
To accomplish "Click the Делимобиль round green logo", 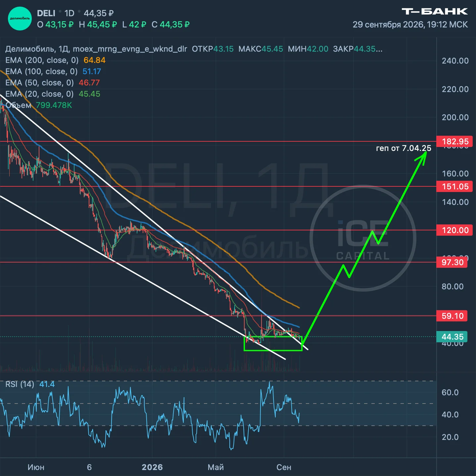I will (20, 19).
